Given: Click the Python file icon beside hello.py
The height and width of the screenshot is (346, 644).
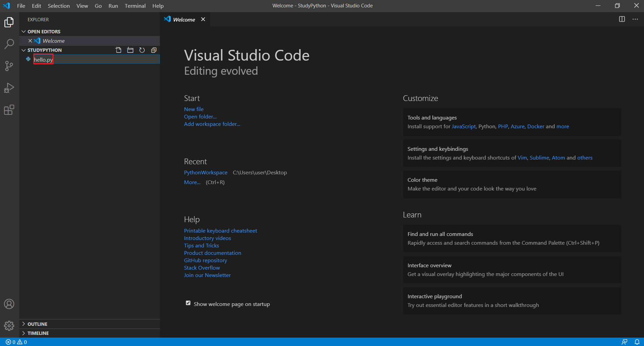Looking at the screenshot, I should pyautogui.click(x=29, y=59).
